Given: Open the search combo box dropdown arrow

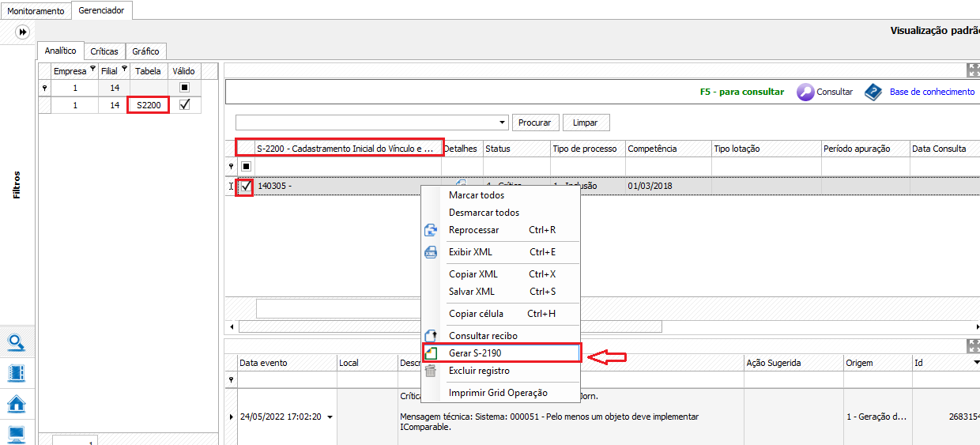Looking at the screenshot, I should 503,123.
